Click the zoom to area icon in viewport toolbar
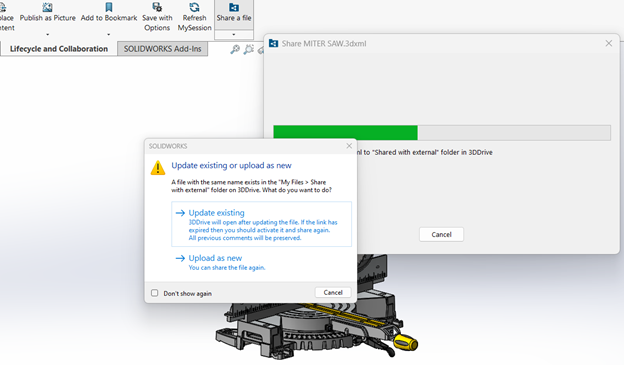 coord(249,49)
